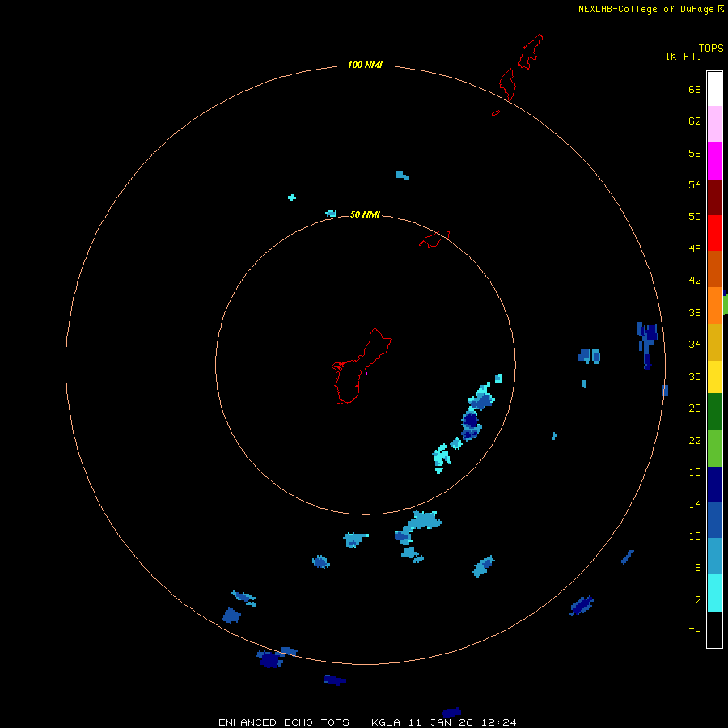Click the "TH" threshold legend label
Screen dimensions: 728x728
point(695,631)
